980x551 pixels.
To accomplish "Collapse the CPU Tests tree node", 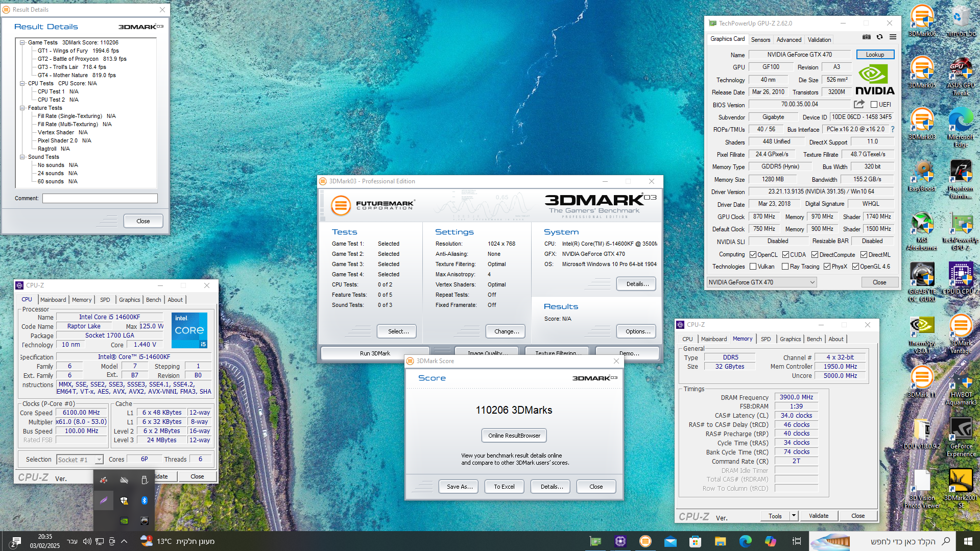I will pos(22,84).
